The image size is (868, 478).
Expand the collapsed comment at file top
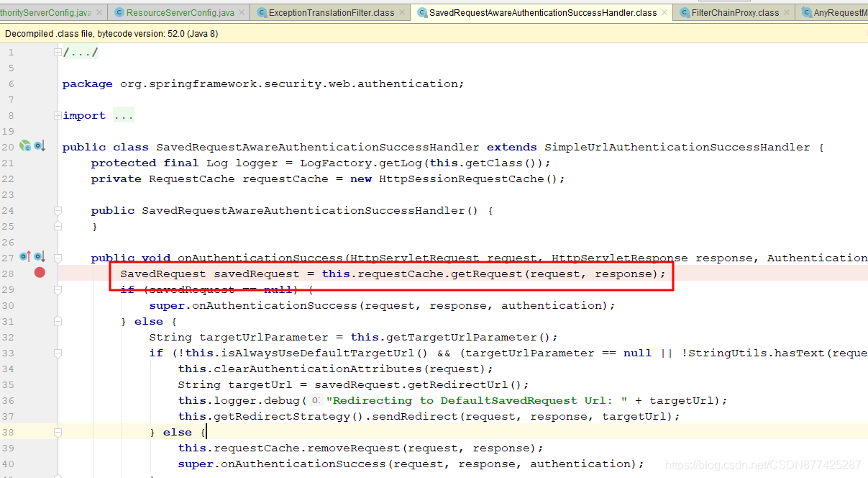pos(58,51)
